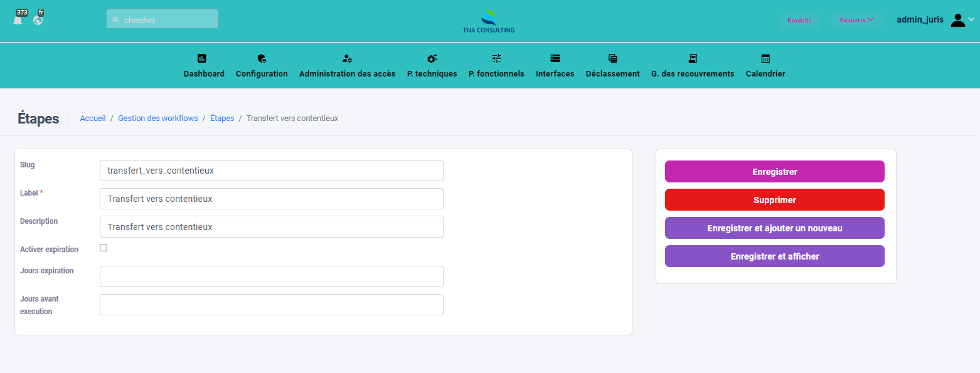The height and width of the screenshot is (373, 980).
Task: Click the P. techniques gears icon
Action: click(x=432, y=58)
